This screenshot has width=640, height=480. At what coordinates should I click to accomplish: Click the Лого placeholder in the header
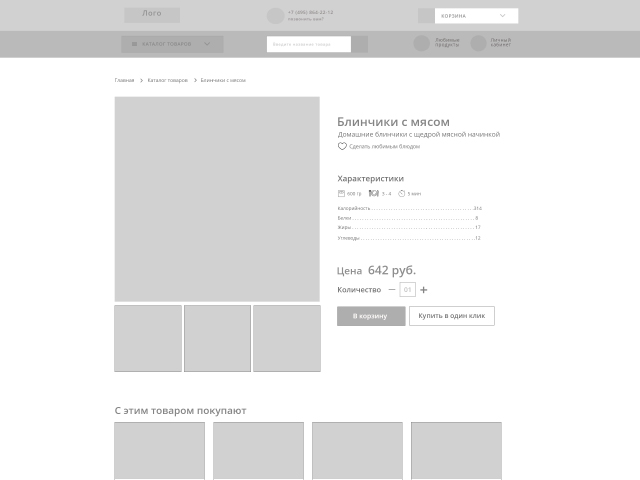point(152,15)
